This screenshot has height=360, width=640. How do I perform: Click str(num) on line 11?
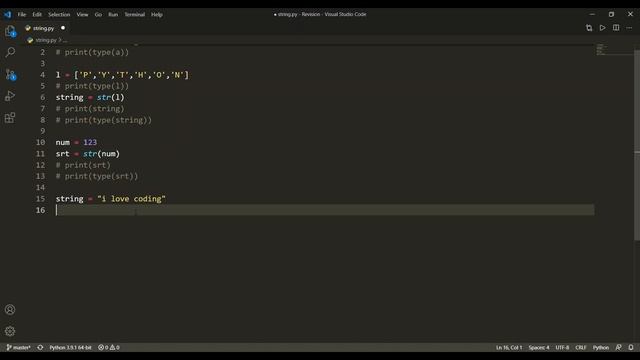(x=102, y=154)
